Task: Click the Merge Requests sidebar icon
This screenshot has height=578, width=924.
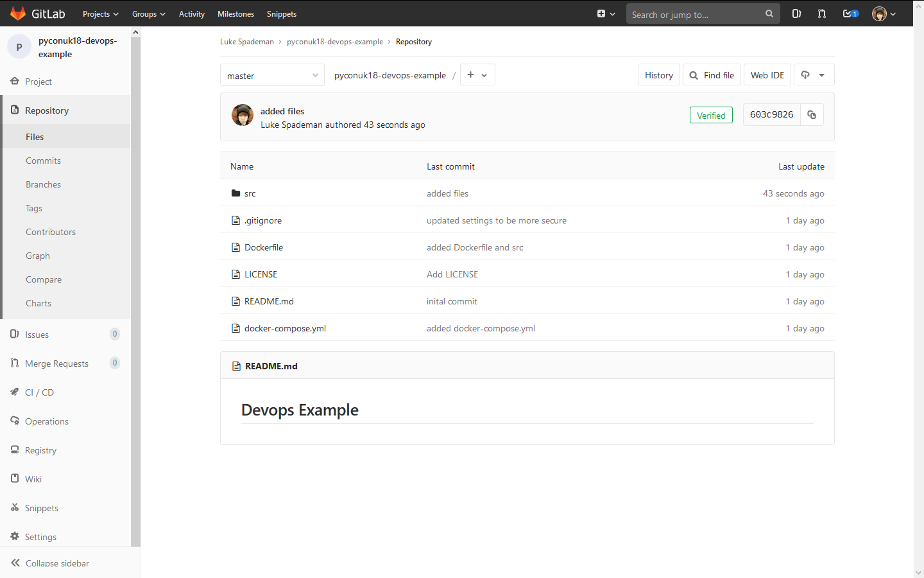Action: pyautogui.click(x=15, y=363)
